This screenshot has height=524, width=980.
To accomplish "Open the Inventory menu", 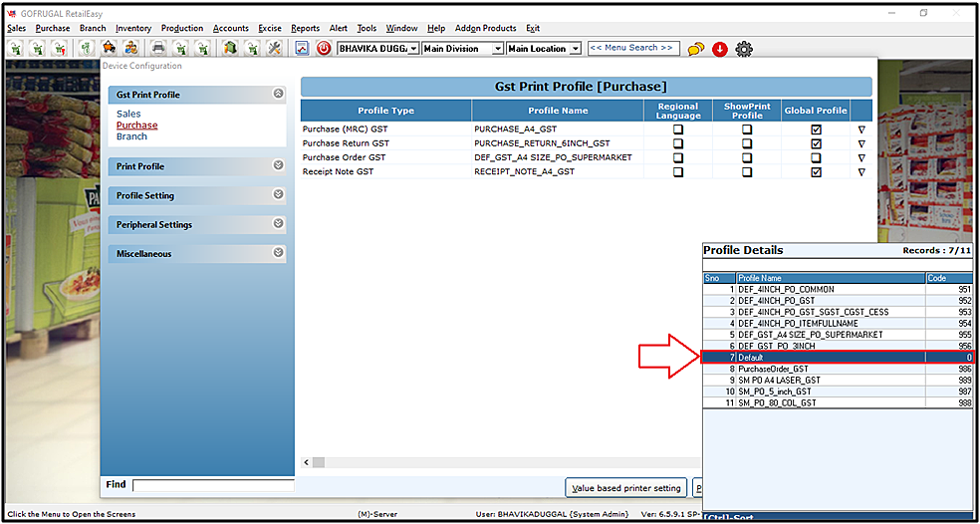I will pos(132,28).
